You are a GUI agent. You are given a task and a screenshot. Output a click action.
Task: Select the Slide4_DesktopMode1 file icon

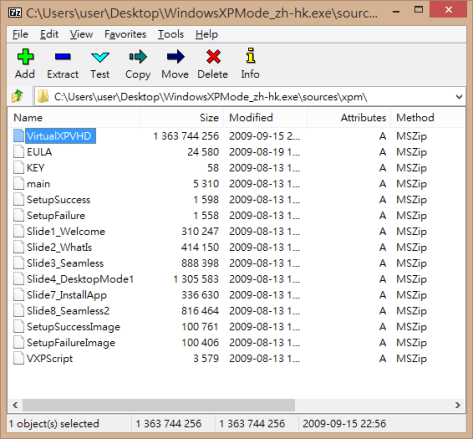click(19, 279)
